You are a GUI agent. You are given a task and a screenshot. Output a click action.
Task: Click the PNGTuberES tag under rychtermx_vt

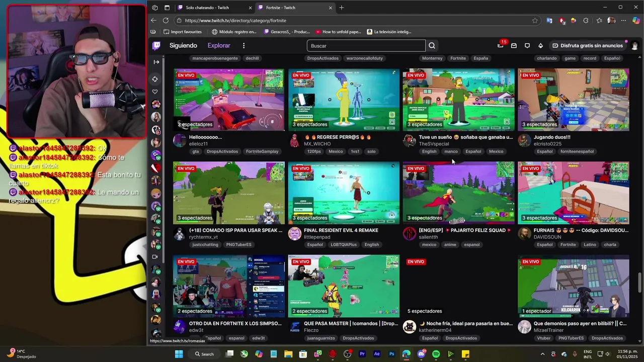click(238, 245)
